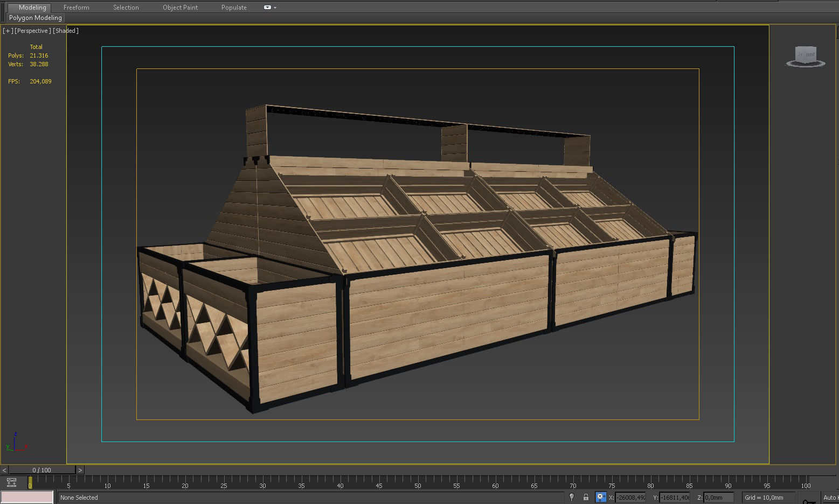Open the [Perspective] viewport view menu
The width and height of the screenshot is (839, 504).
pos(33,31)
